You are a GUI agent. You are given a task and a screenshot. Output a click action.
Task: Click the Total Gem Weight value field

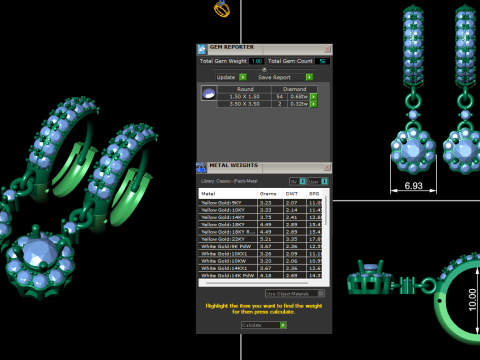click(x=256, y=61)
